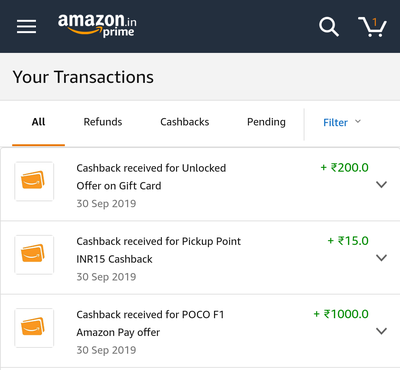
Task: Expand the ₹200.0 cashback transaction chevron
Action: click(381, 184)
